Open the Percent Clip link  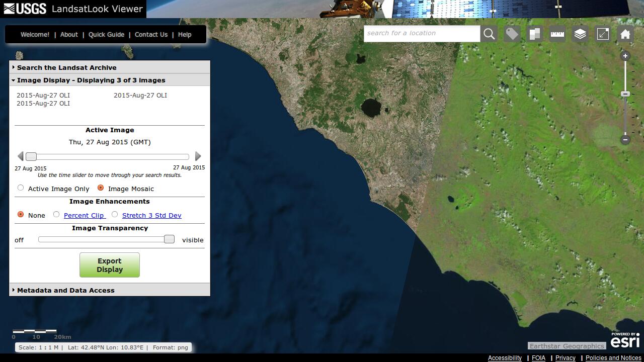tap(84, 215)
